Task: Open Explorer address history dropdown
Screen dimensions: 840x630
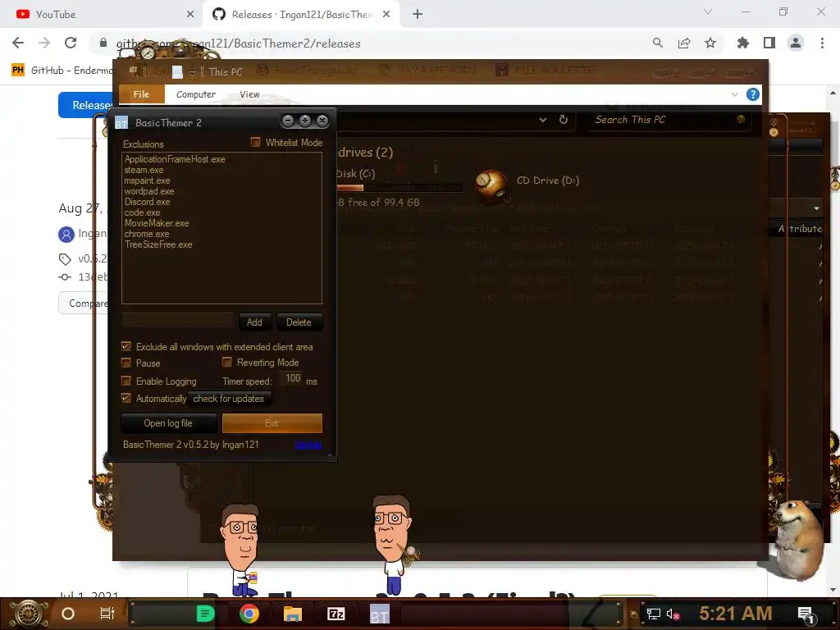Action: (x=543, y=120)
